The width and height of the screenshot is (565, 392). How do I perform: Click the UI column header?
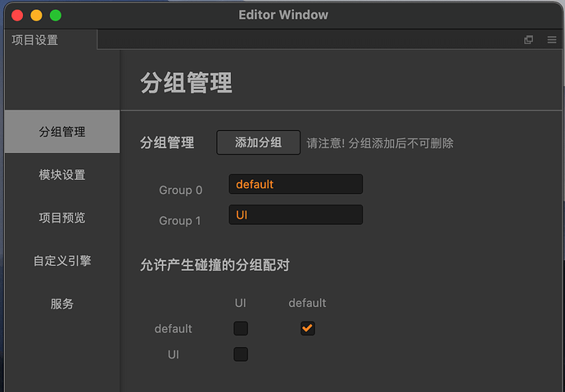tap(241, 303)
